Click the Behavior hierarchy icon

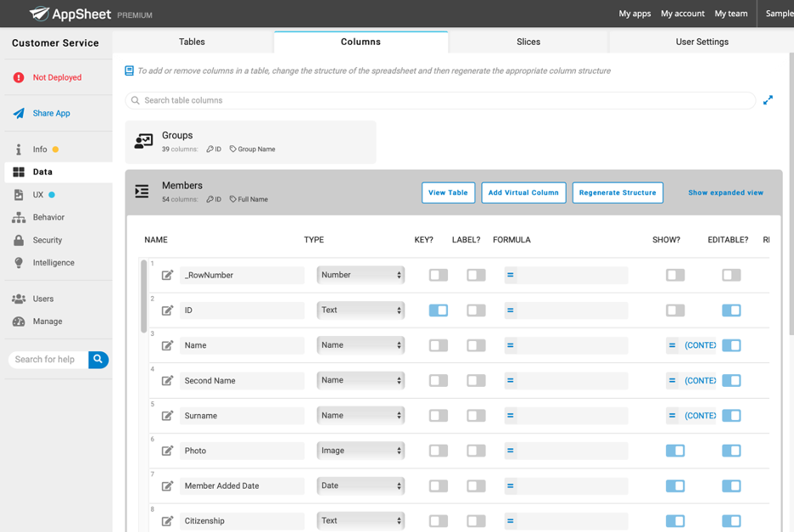pos(19,217)
